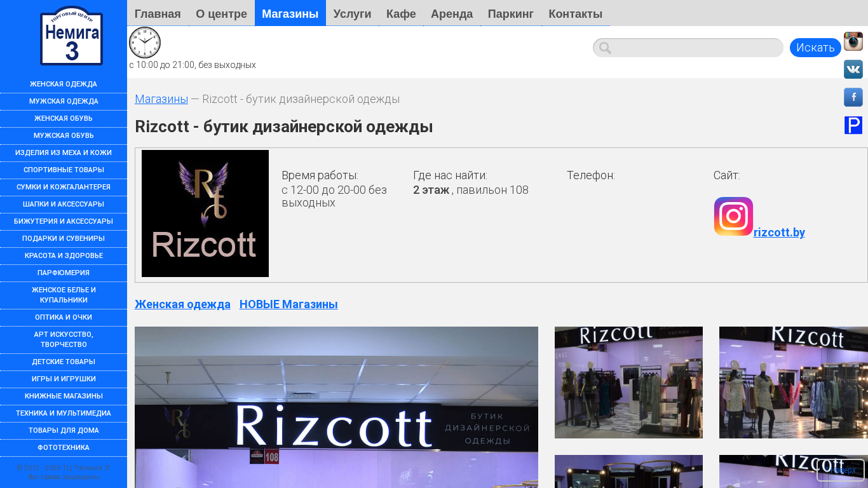The width and height of the screenshot is (868, 488).
Task: Open Техника и мультимедиа category
Action: (64, 414)
